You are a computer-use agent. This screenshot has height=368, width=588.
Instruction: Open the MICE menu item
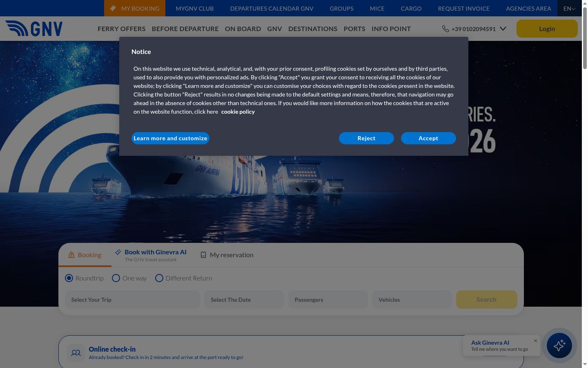(x=377, y=8)
